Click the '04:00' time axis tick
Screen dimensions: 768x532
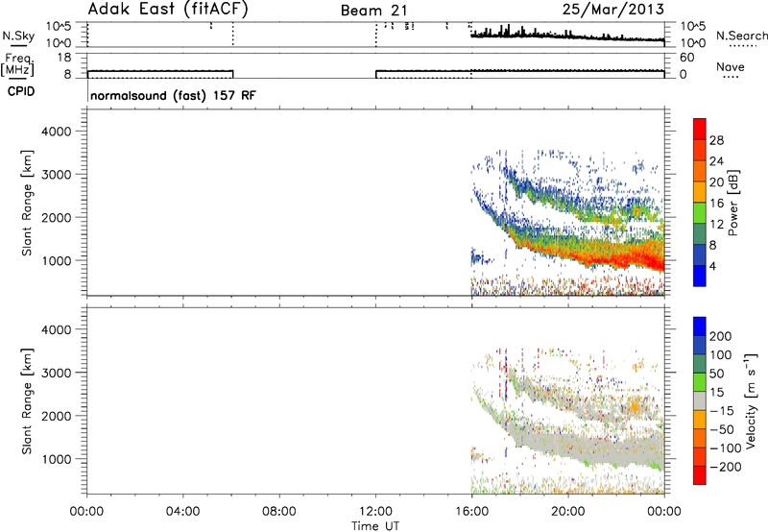click(183, 512)
